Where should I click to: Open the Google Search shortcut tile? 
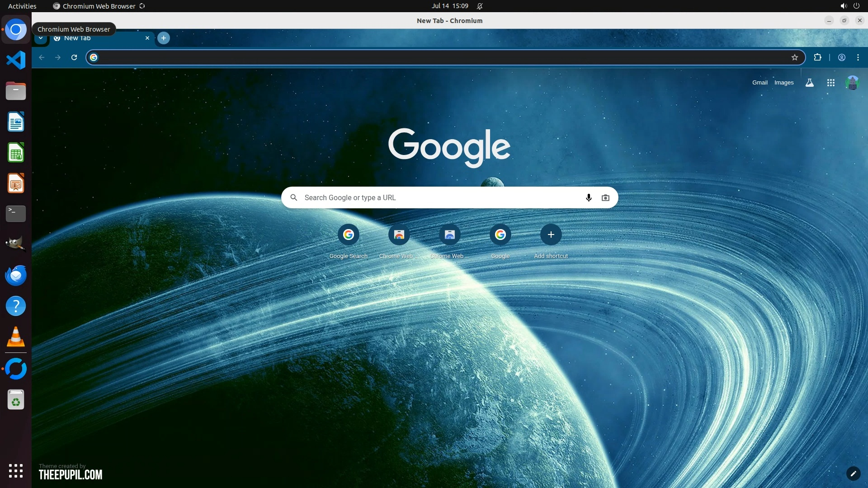348,235
